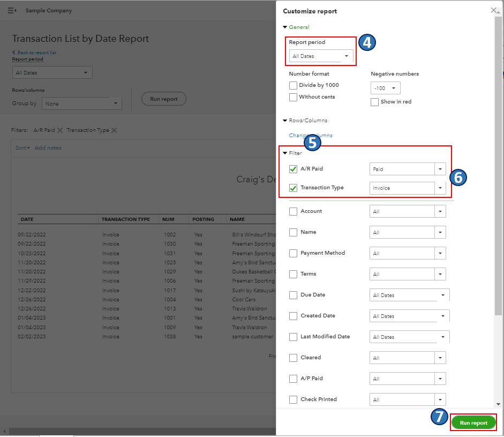Click the green Run report button
This screenshot has width=504, height=437.
pos(473,423)
